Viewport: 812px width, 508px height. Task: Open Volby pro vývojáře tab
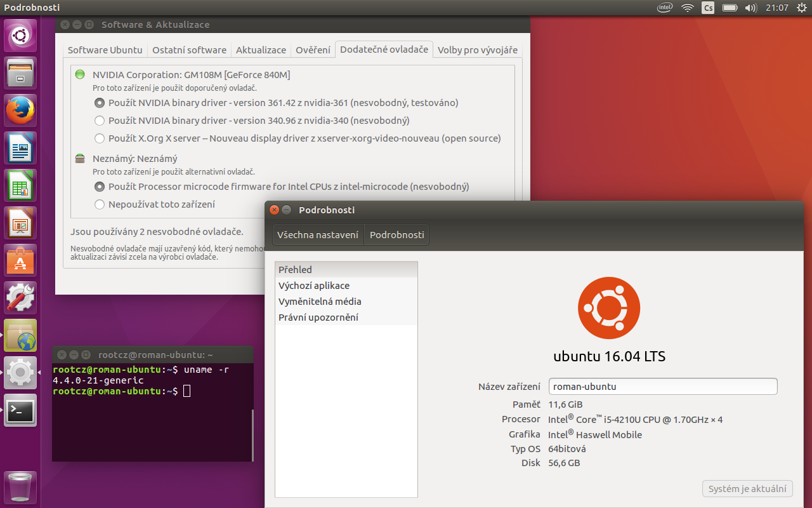pos(478,50)
